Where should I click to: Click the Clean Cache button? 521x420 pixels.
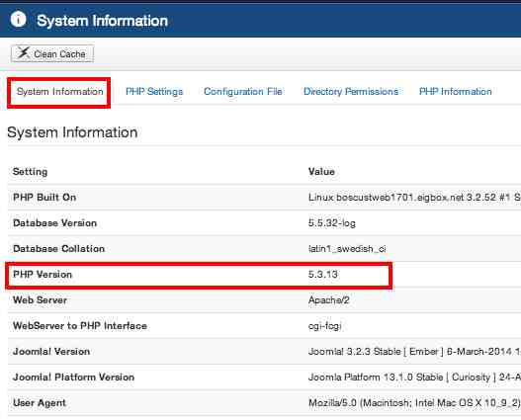52,53
